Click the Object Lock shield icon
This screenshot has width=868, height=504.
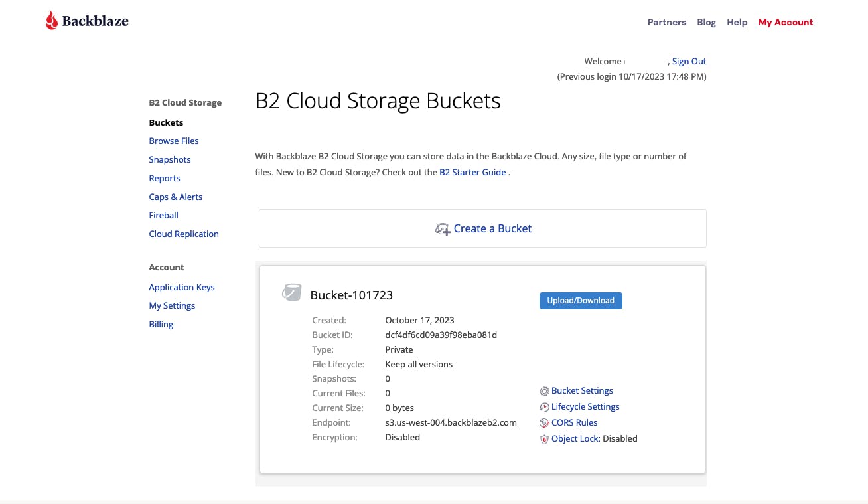[x=544, y=439]
